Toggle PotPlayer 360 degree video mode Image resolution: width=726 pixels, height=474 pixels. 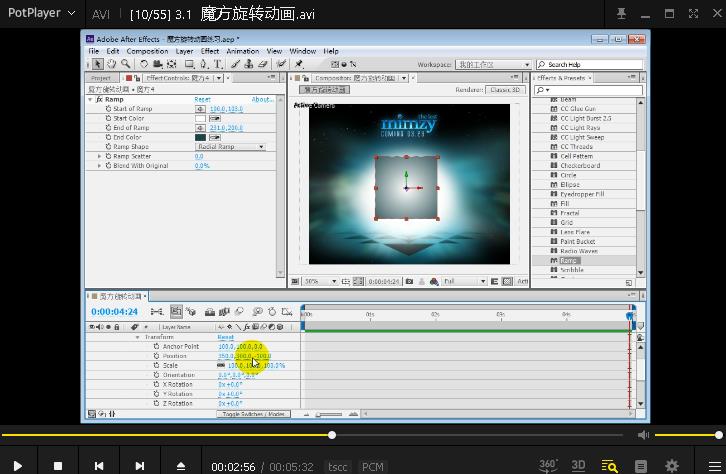click(548, 465)
